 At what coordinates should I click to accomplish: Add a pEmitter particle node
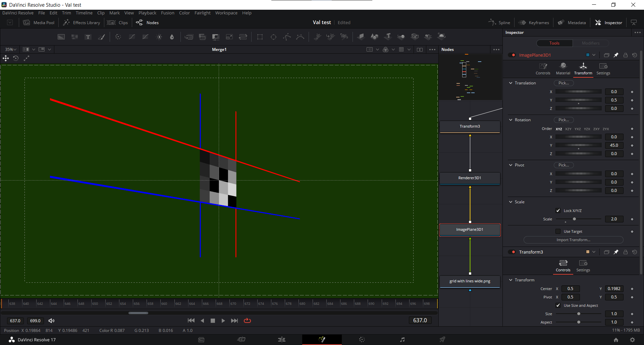317,37
